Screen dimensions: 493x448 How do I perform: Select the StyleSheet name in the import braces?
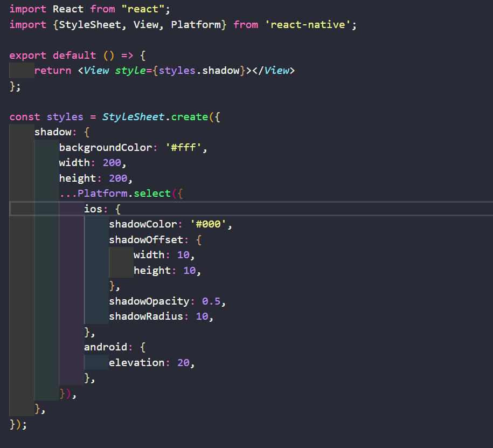click(x=90, y=25)
